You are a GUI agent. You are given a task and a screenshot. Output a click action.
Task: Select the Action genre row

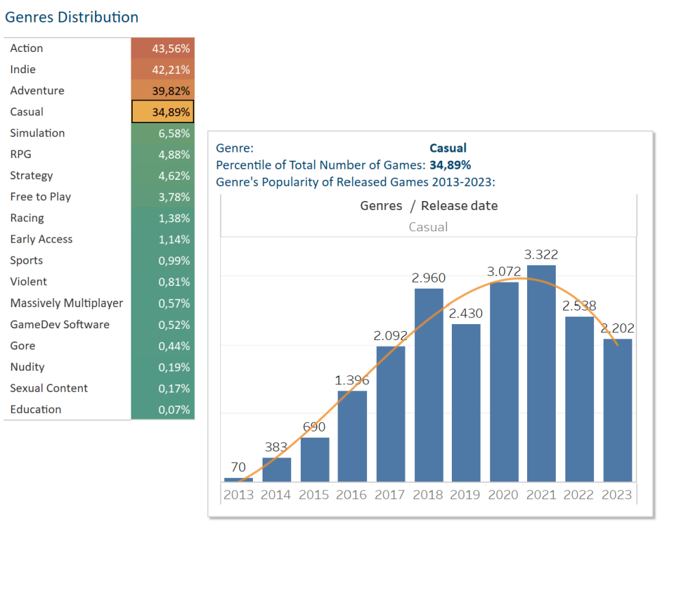tap(27, 49)
